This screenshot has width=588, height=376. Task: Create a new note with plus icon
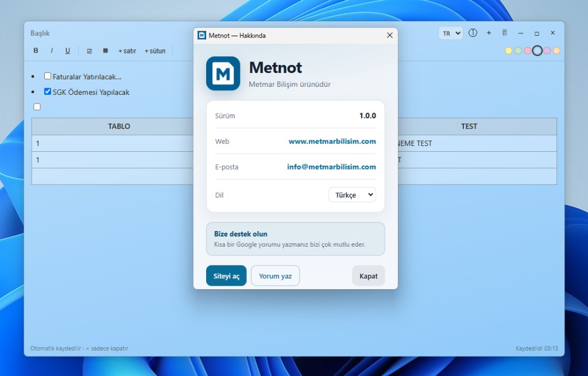click(x=489, y=33)
